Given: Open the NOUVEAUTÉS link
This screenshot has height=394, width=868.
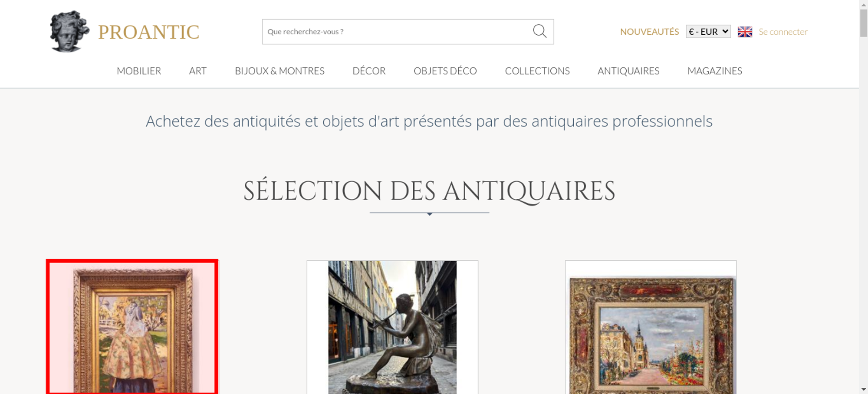Looking at the screenshot, I should click(x=649, y=32).
